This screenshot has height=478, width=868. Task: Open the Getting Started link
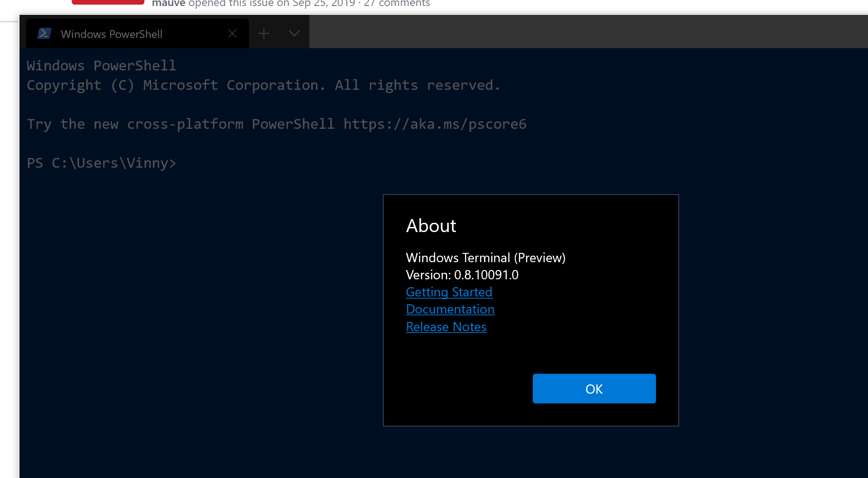tap(449, 292)
